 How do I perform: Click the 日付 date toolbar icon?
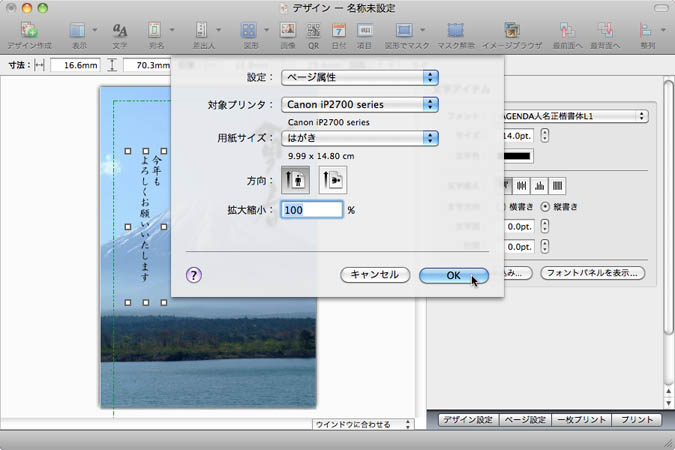(338, 31)
